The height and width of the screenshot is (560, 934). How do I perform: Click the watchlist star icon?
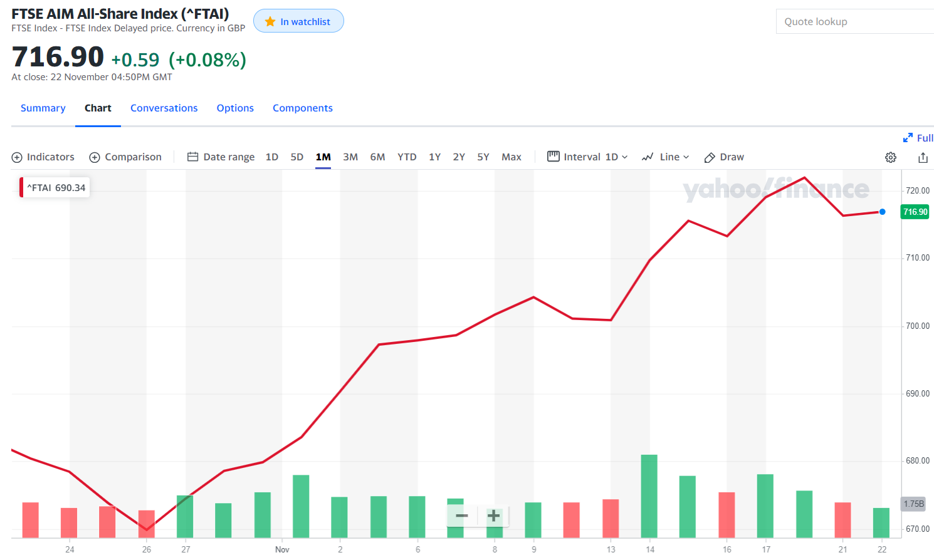point(270,21)
